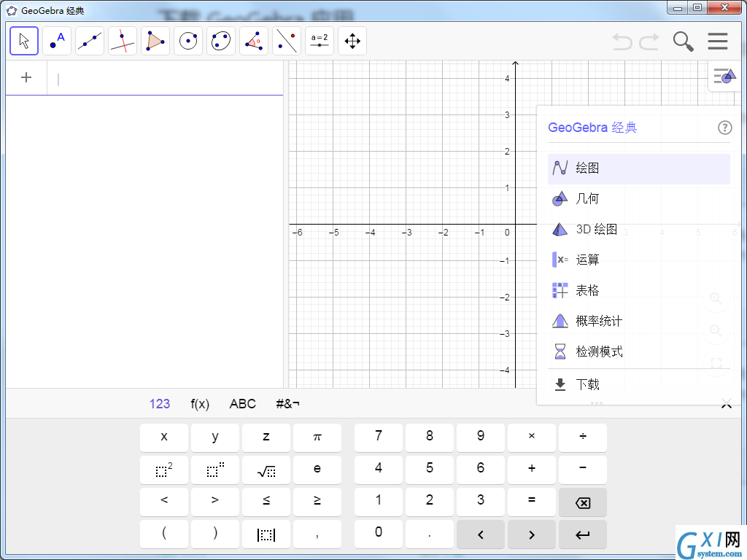Tap the minus − key
This screenshot has width=747, height=560.
pos(583,470)
